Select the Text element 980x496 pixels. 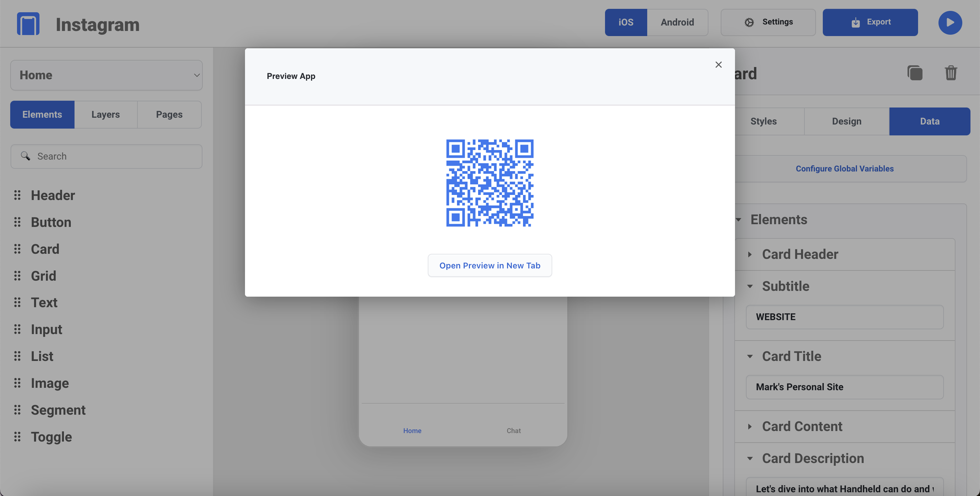44,302
